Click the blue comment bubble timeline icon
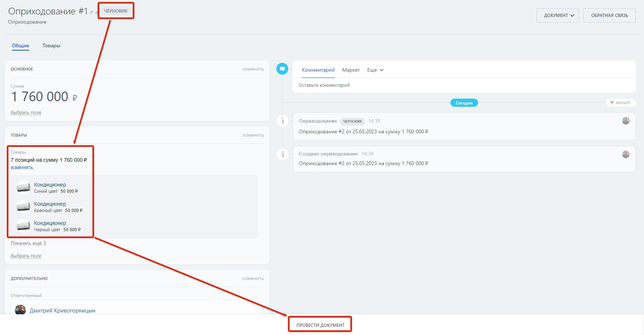Viewport: 644px width, 335px height. pos(282,69)
